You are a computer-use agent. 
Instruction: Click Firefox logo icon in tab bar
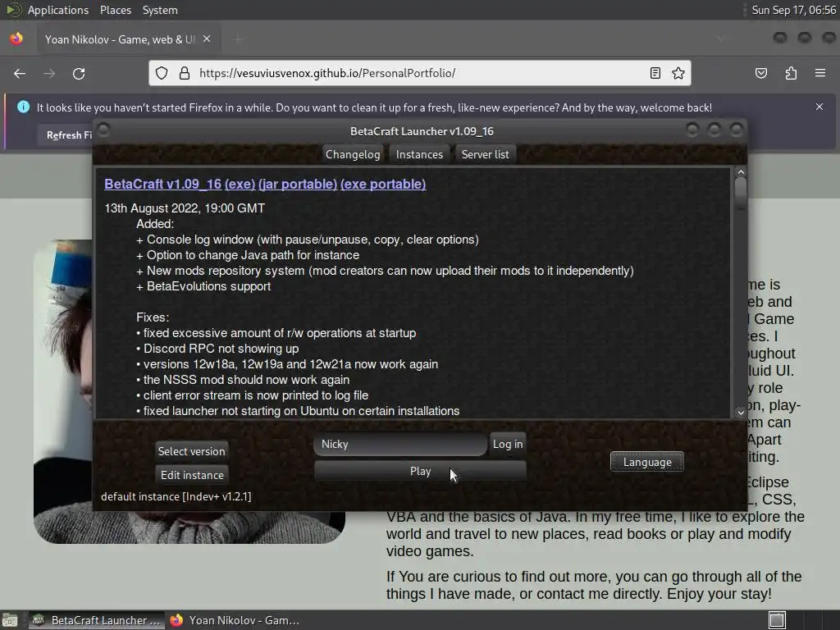[16, 39]
